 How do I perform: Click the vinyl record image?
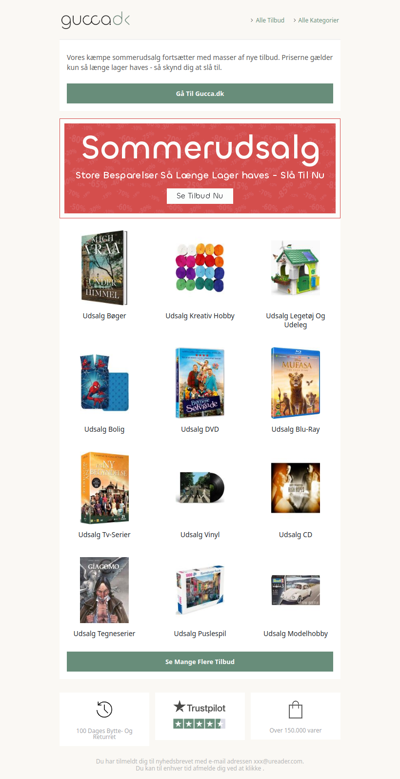click(x=200, y=487)
